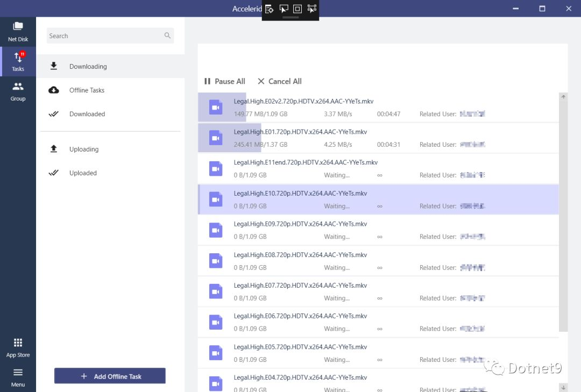Maximize the Accelerider window

pos(542,9)
